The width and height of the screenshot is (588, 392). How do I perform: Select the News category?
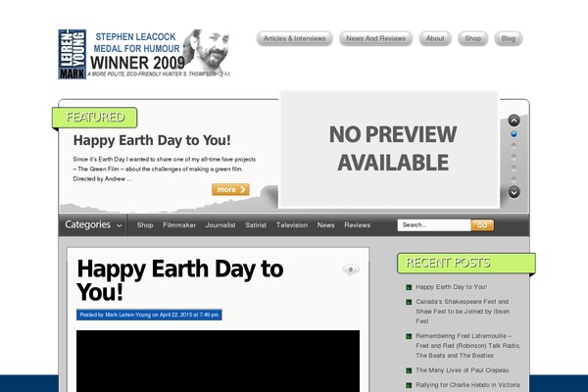(x=325, y=225)
